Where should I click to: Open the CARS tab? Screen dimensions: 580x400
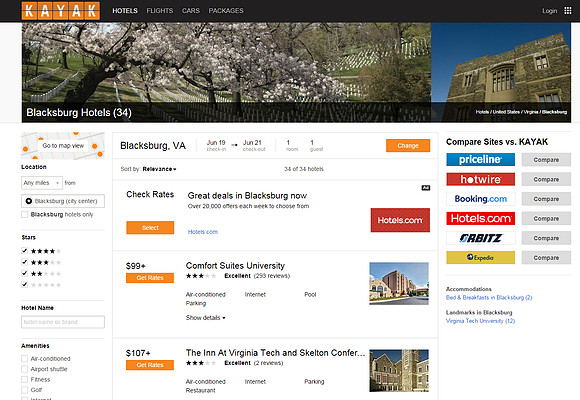pos(191,11)
